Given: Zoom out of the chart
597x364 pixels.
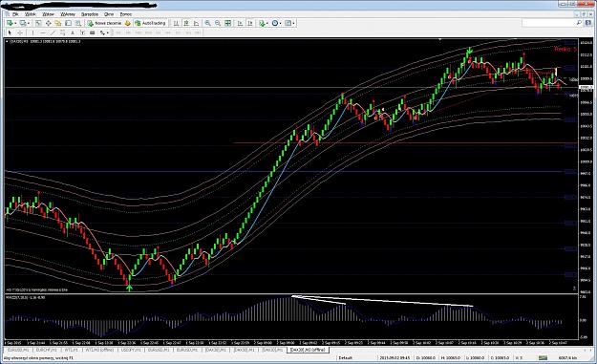Looking at the screenshot, I should 218,23.
